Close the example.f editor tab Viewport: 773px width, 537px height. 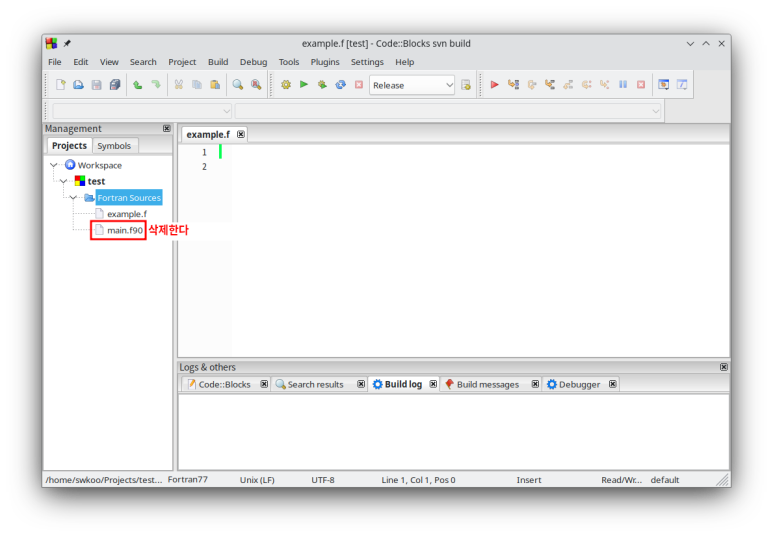(241, 134)
